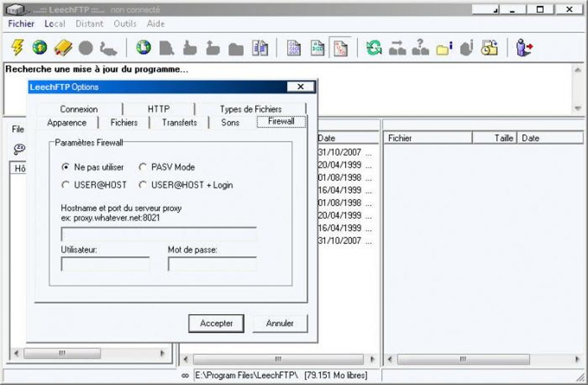This screenshot has height=385, width=588.
Task: Click the gray round stop icon
Action: coord(85,48)
